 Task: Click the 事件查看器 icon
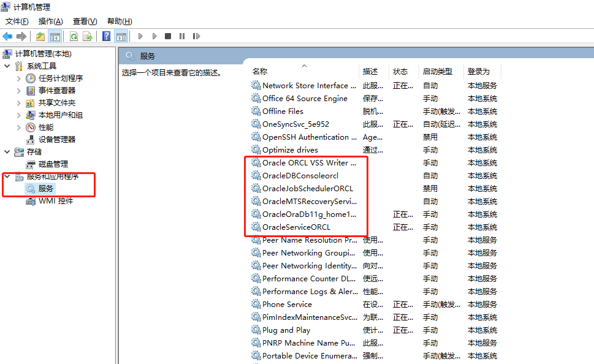click(x=31, y=91)
